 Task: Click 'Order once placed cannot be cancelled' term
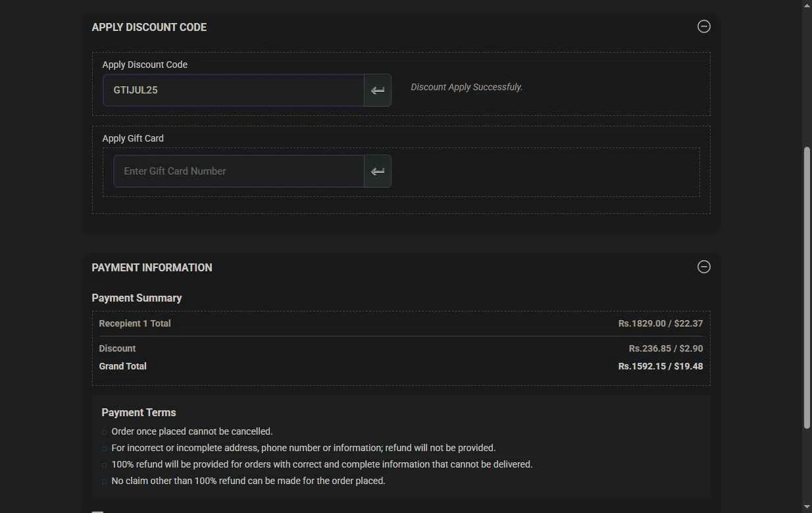coord(192,431)
